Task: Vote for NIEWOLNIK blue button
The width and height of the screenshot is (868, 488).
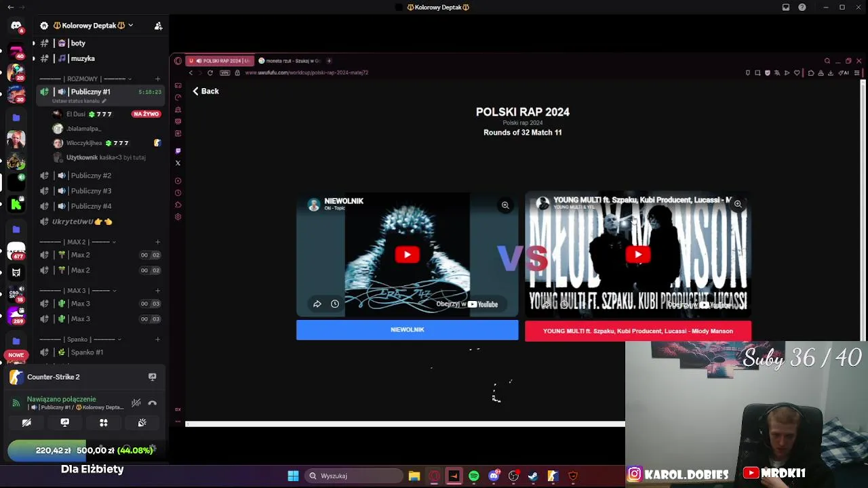Action: 407,330
